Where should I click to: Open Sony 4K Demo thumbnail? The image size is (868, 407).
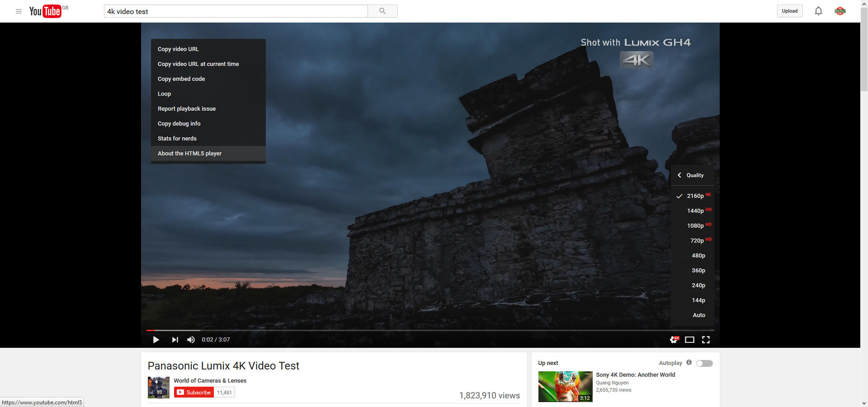565,387
